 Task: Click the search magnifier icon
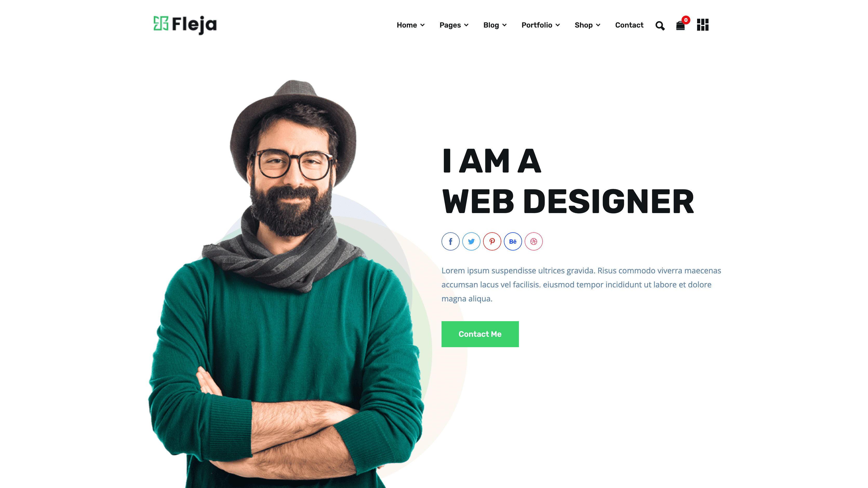click(x=660, y=25)
